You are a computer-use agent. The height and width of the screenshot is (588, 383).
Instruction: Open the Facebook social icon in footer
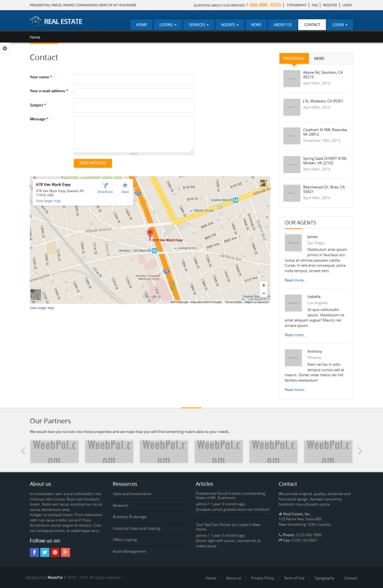(x=34, y=552)
